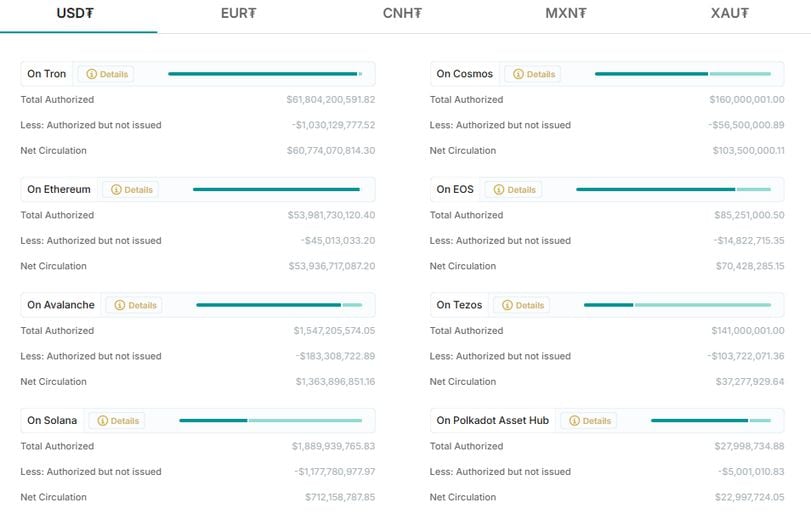Select the USD₮ tab
Viewport: 811px width, 514px height.
tap(75, 13)
